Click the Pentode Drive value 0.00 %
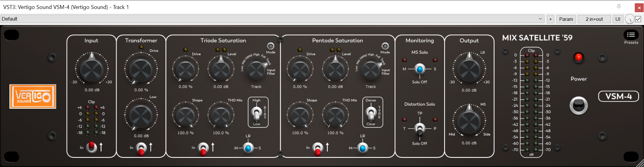 click(x=300, y=86)
